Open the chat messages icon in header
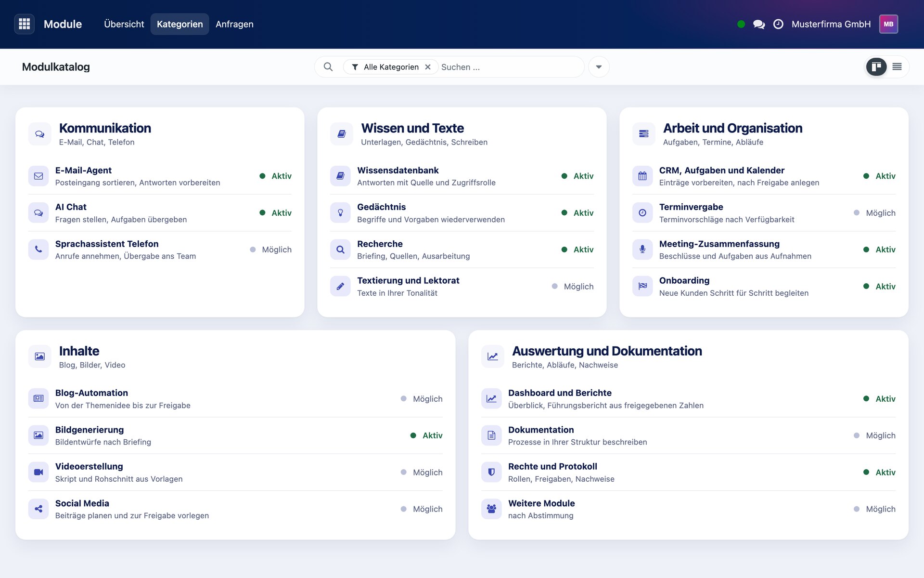This screenshot has height=578, width=924. pos(759,24)
